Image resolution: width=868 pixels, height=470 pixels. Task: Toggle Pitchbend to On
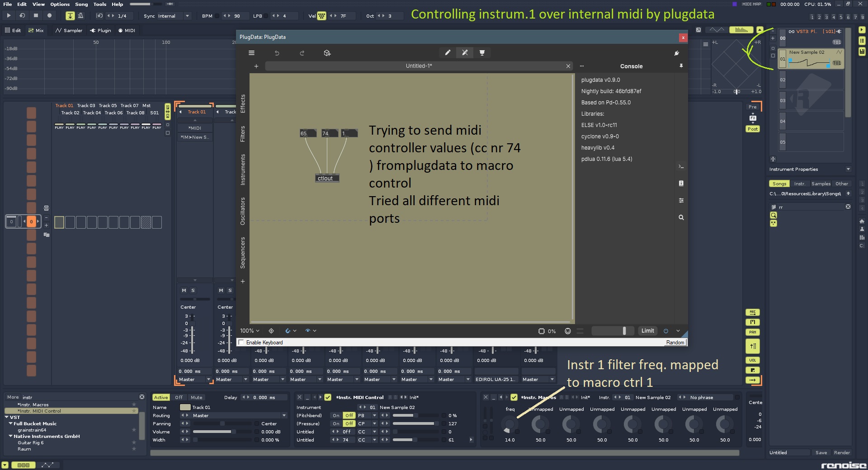pyautogui.click(x=336, y=415)
